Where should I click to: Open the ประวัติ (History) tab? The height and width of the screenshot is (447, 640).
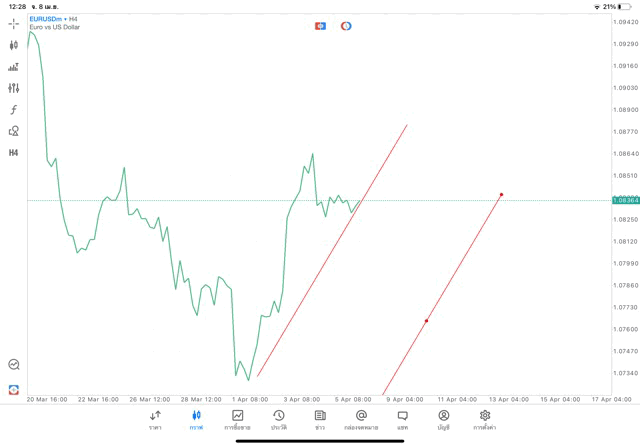[279, 419]
